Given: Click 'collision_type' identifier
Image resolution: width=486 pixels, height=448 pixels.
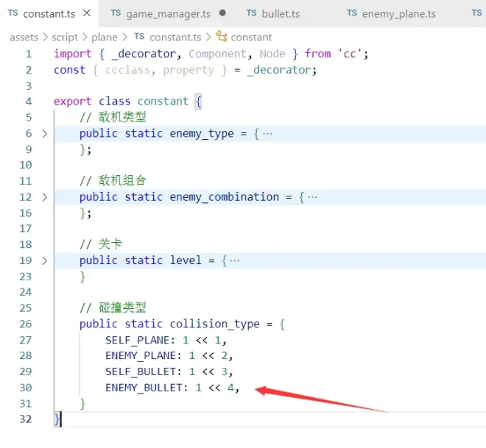Looking at the screenshot, I should [x=215, y=324].
